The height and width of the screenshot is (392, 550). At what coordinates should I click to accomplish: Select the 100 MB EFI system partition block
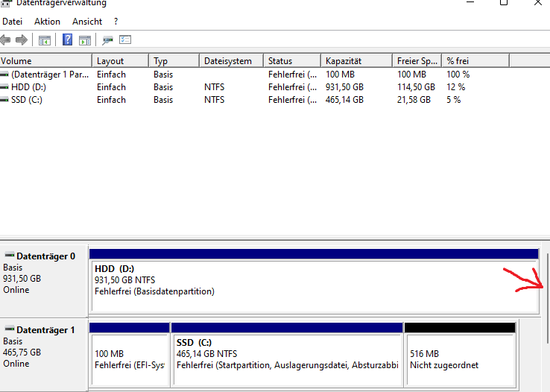coord(130,355)
